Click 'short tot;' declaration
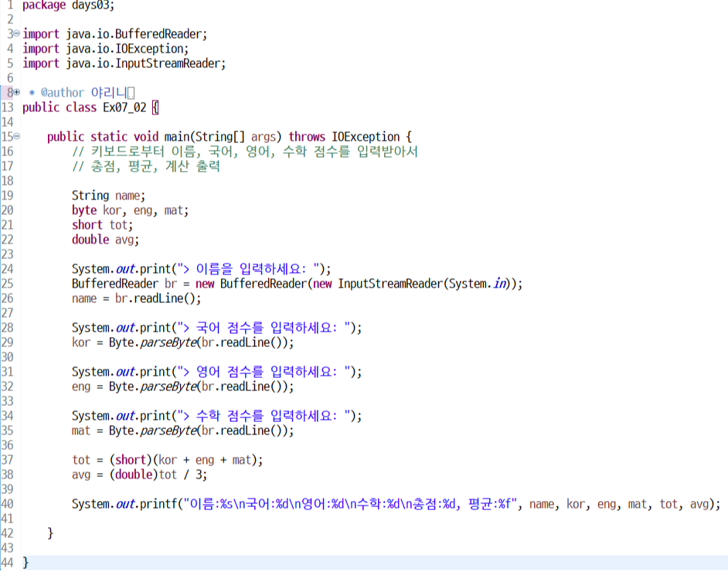Screen dimensions: 728x572 pyautogui.click(x=103, y=225)
